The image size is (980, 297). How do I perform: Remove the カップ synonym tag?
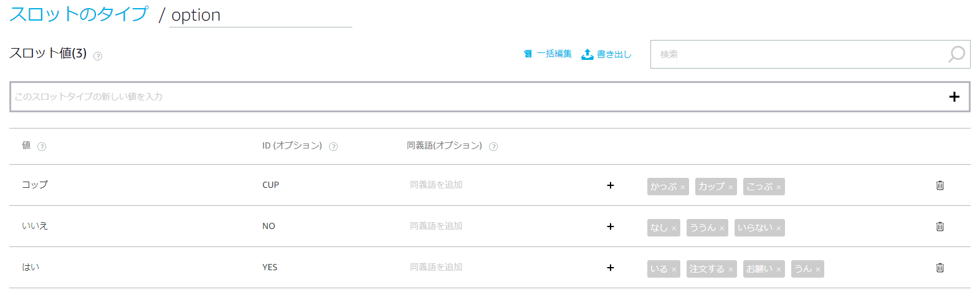[x=731, y=187]
